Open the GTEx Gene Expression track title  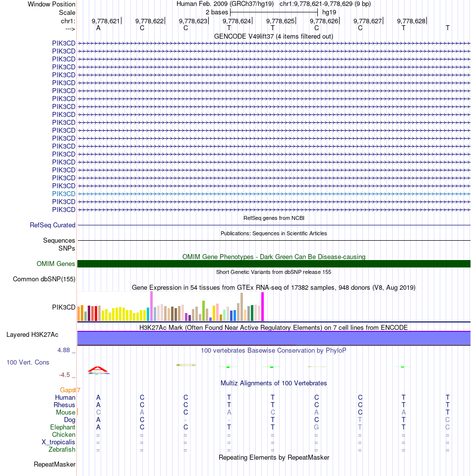pyautogui.click(x=274, y=287)
